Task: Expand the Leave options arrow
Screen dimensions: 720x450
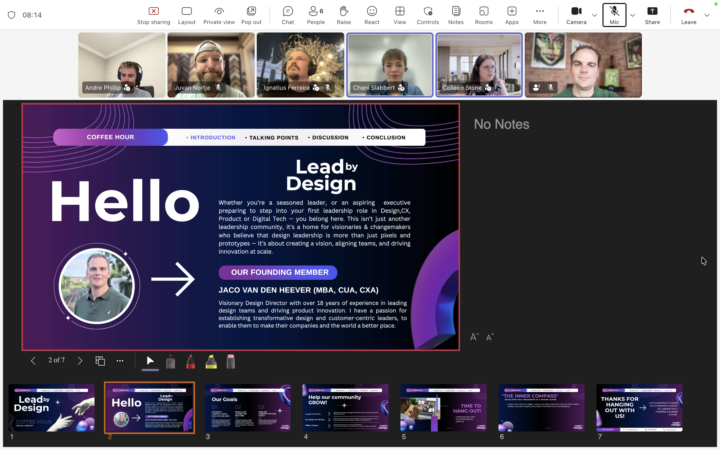Action: pos(707,15)
